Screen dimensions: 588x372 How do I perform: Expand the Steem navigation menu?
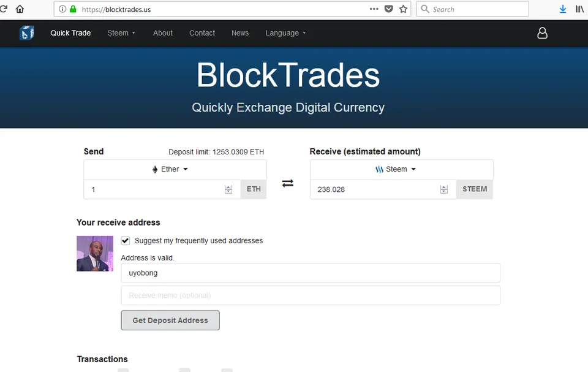coord(121,33)
